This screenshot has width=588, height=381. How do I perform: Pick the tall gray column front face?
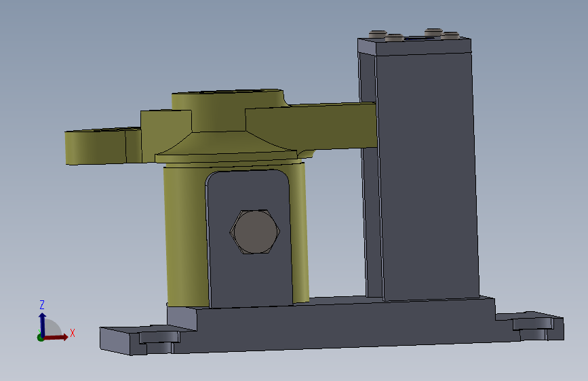(427, 176)
